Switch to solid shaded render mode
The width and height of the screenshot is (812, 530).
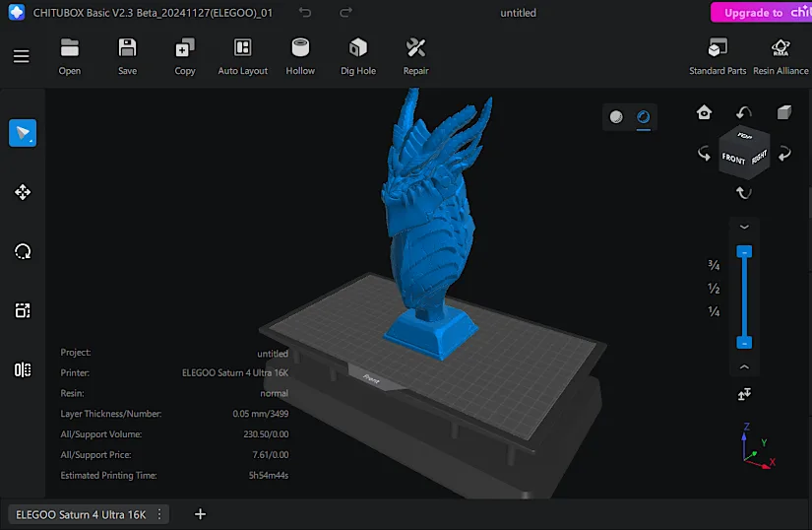click(x=616, y=117)
